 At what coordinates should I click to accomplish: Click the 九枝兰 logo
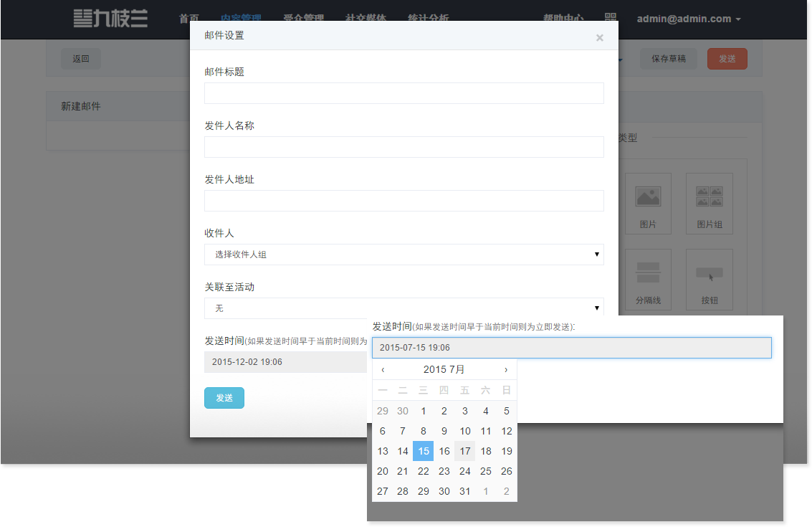111,19
